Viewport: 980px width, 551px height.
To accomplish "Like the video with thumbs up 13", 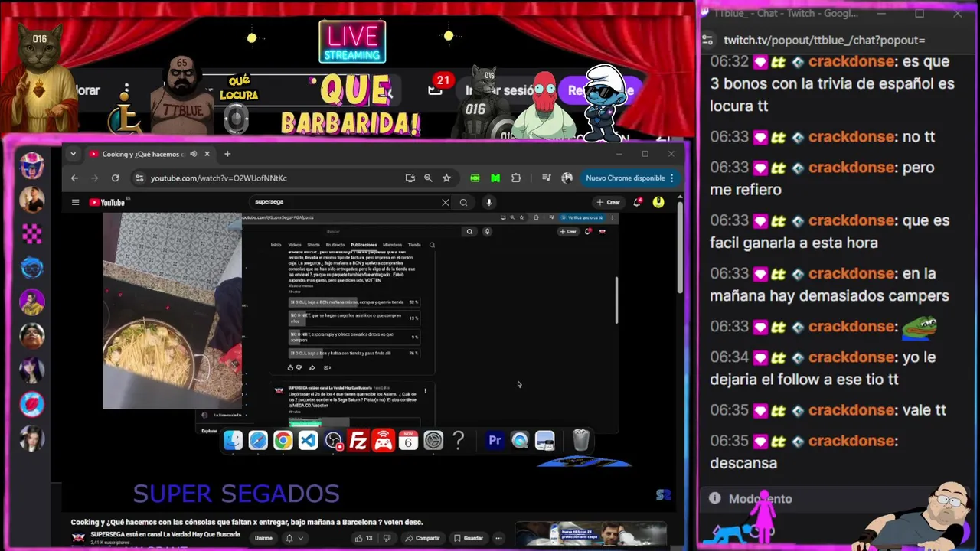I will (x=364, y=538).
